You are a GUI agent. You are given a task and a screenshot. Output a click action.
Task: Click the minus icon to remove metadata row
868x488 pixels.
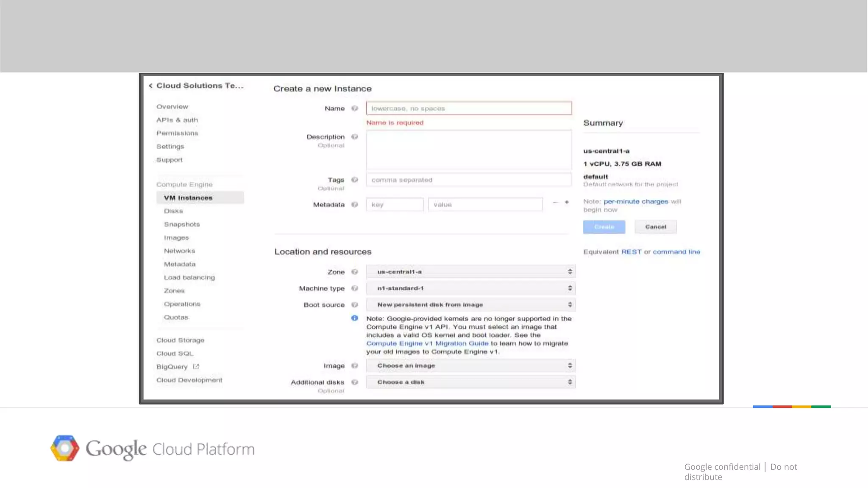tap(555, 202)
